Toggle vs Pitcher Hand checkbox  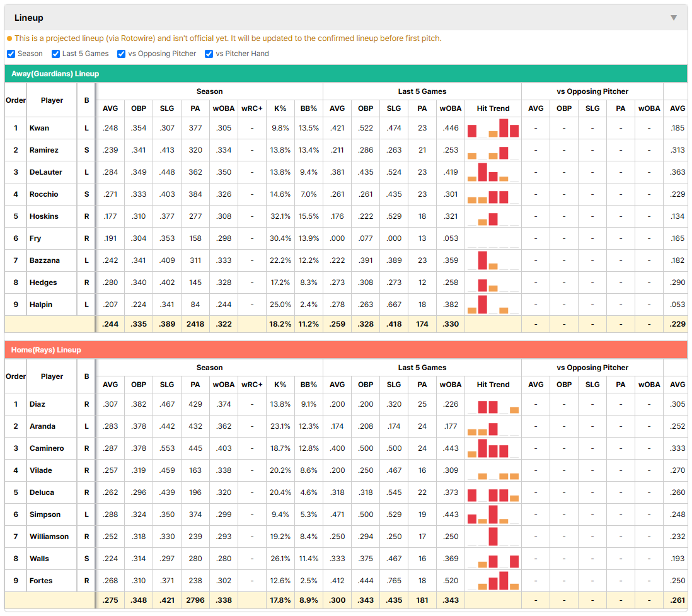[209, 54]
